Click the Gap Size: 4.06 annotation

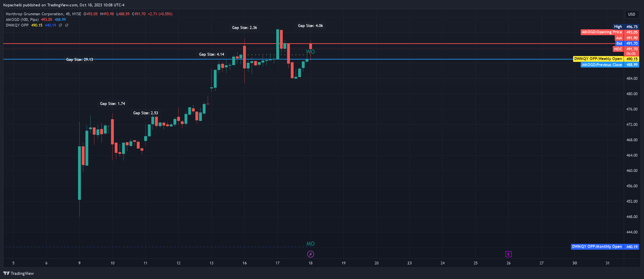pos(310,26)
